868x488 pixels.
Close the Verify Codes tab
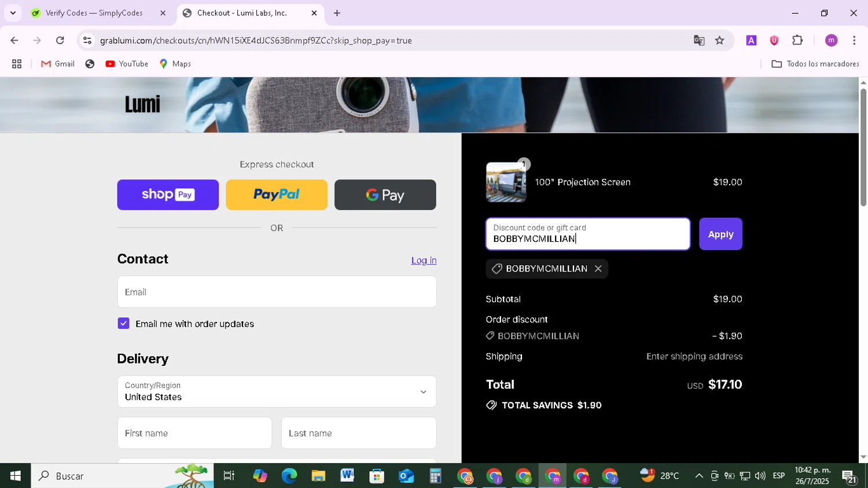point(163,13)
